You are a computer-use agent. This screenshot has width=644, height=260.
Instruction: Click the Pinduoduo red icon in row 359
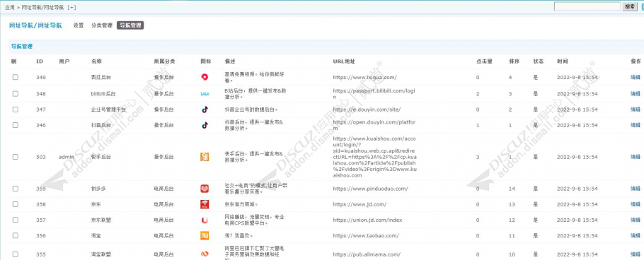205,189
